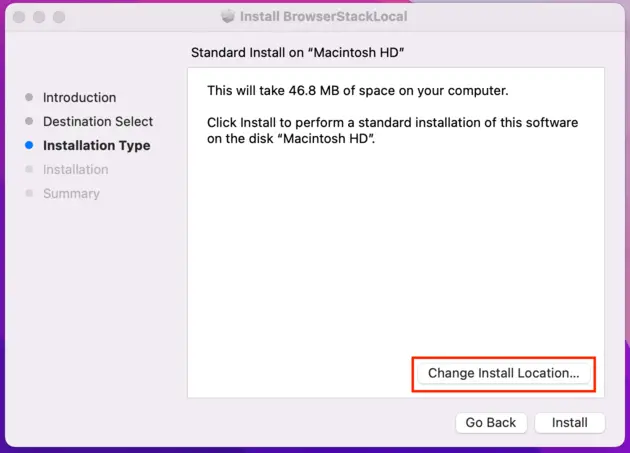This screenshot has width=630, height=453.
Task: Select the Introduction step label
Action: coord(79,97)
